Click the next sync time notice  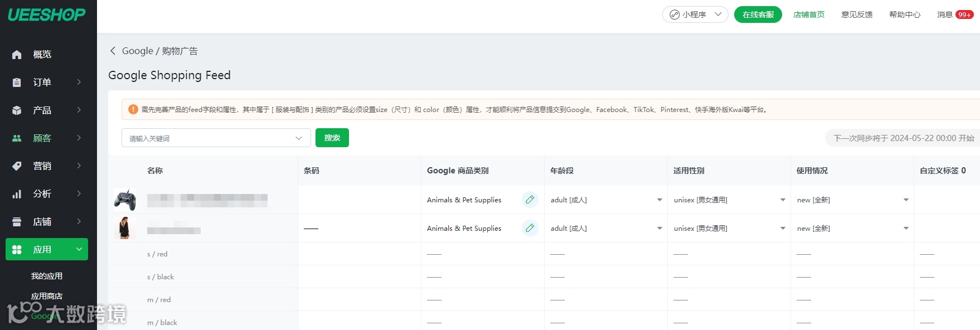903,138
